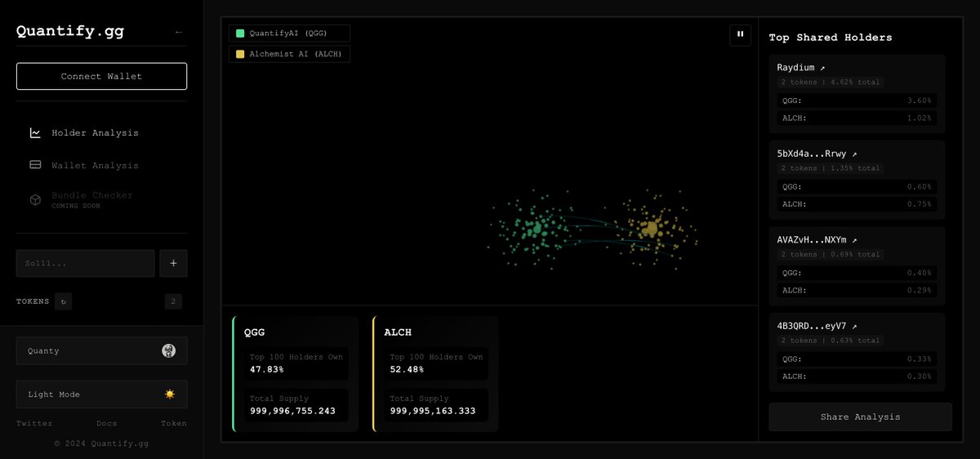Click the QGG card's 47.83% value

[x=267, y=369]
